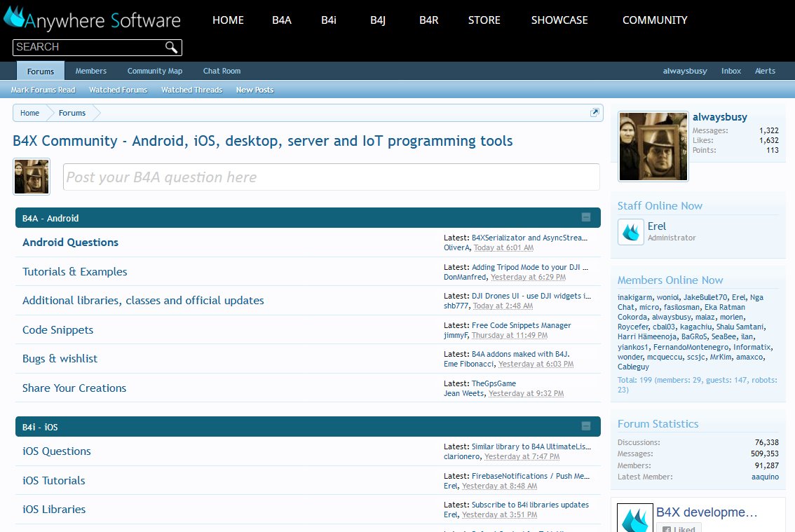
Task: Click poster name DonManfred
Action: 465,277
